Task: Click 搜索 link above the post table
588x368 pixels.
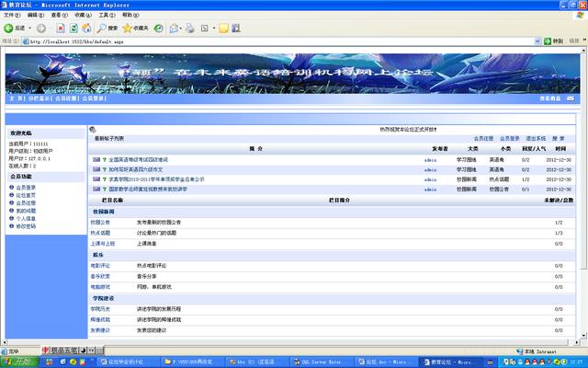Action: [559, 139]
